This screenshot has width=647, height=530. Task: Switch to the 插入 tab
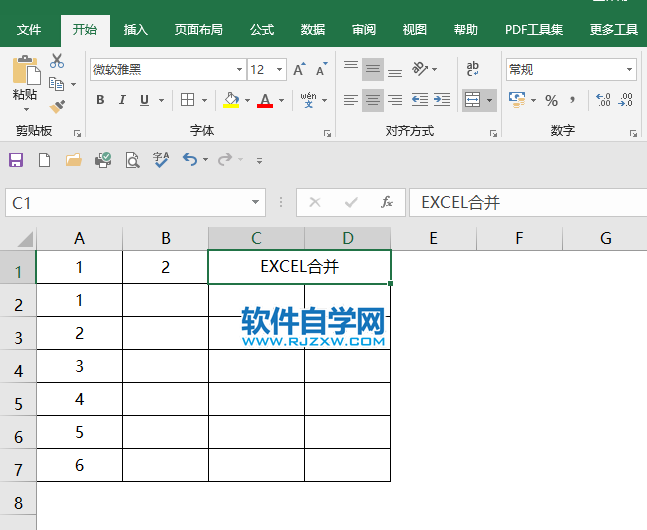pos(135,30)
